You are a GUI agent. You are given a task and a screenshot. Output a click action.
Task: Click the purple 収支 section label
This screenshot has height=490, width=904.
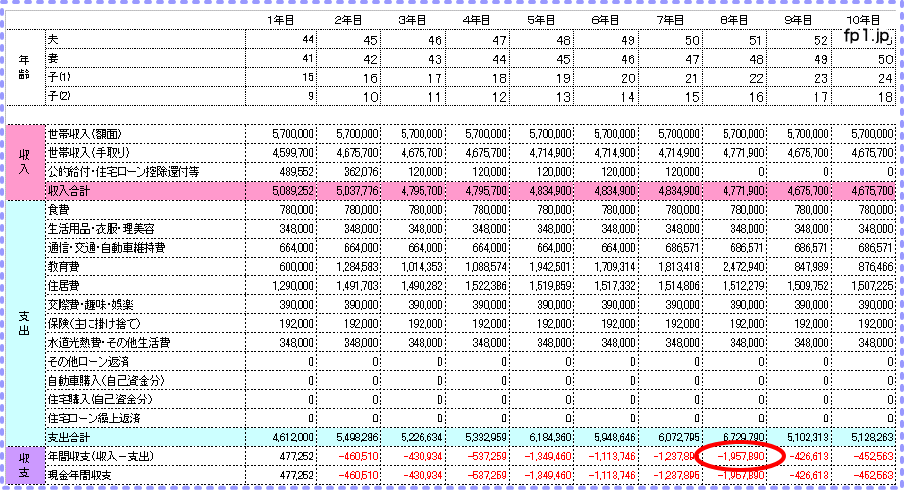(x=24, y=462)
